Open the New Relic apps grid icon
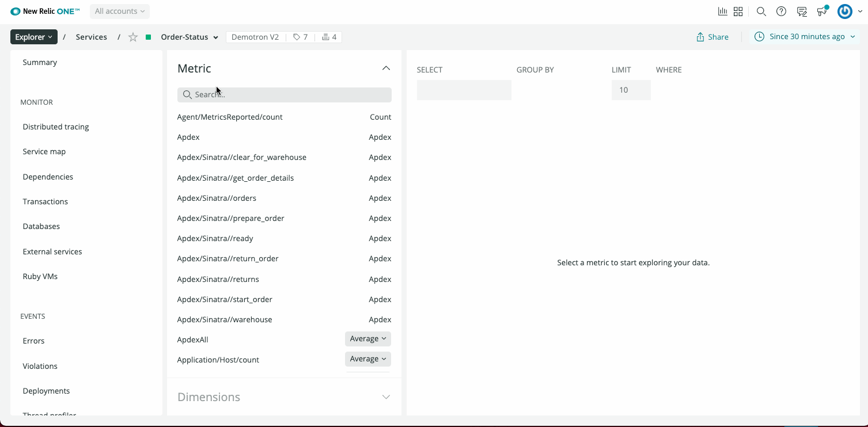Viewport: 868px width, 427px height. 738,11
